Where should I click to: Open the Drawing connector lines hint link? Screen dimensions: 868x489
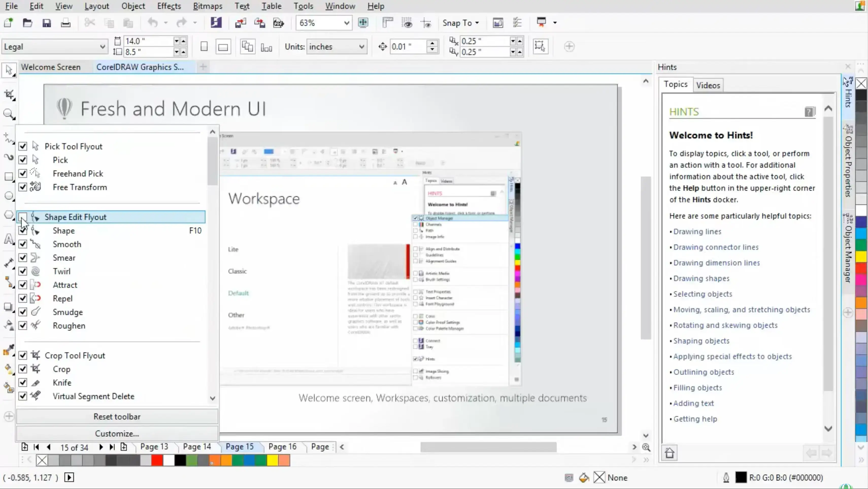(716, 247)
